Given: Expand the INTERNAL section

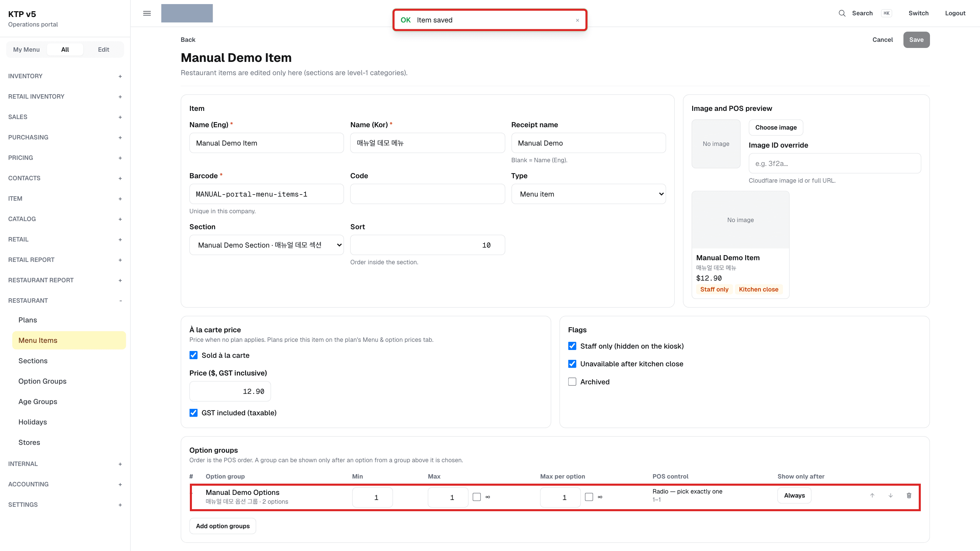Looking at the screenshot, I should click(x=65, y=464).
